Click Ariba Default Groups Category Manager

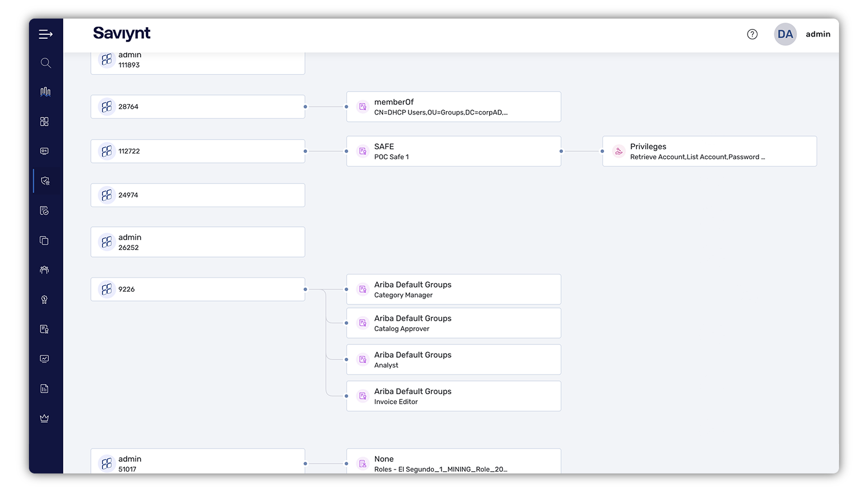coord(453,289)
